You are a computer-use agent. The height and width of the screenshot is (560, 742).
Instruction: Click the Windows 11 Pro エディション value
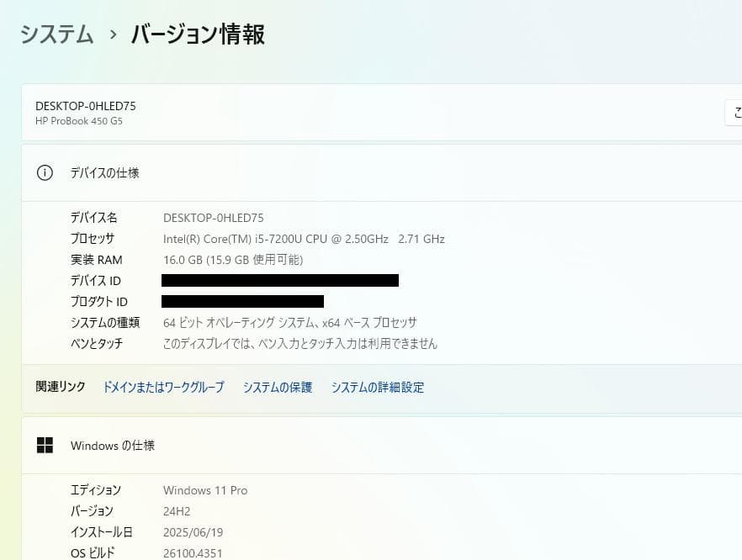[205, 490]
